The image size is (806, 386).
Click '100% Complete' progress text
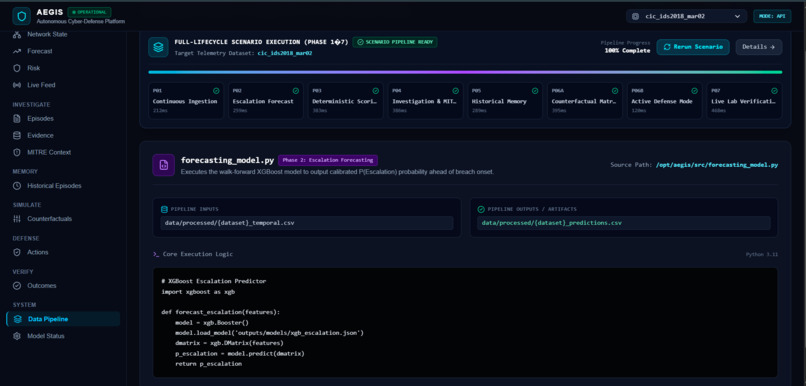click(x=629, y=50)
